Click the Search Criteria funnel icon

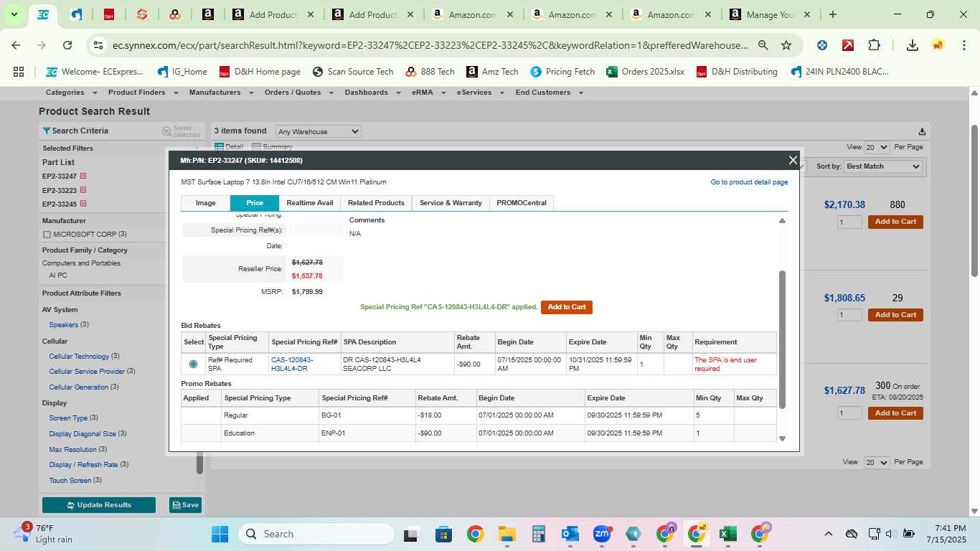click(x=47, y=131)
